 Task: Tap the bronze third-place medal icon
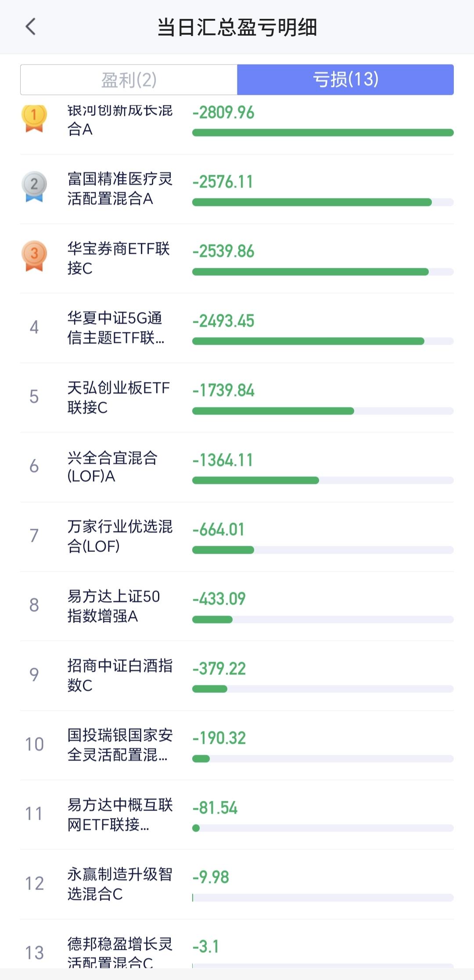34,256
